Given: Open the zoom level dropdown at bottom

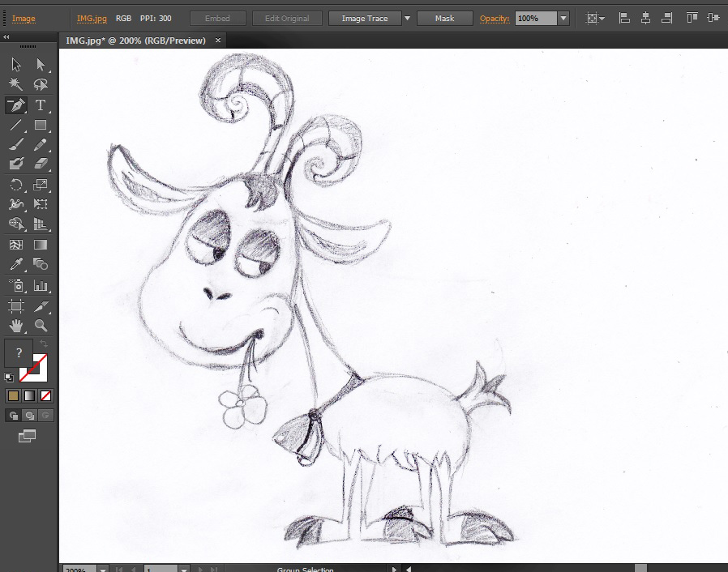Looking at the screenshot, I should click(x=103, y=570).
